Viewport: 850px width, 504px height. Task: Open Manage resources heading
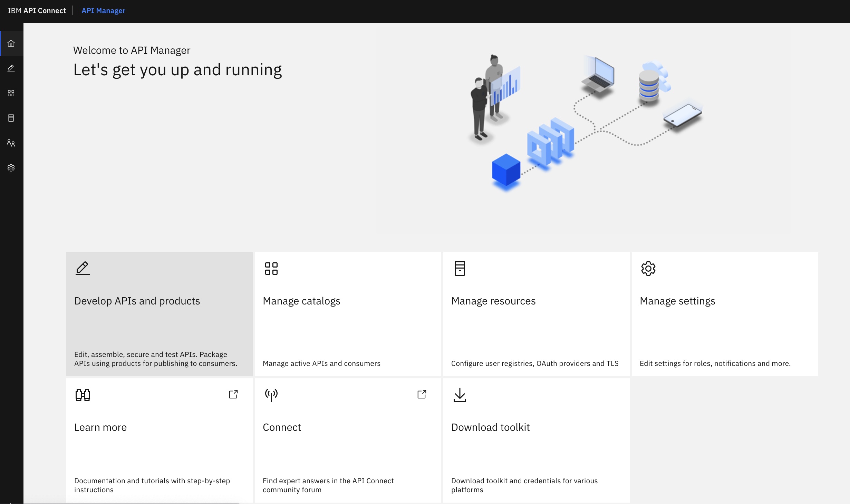[x=493, y=301]
